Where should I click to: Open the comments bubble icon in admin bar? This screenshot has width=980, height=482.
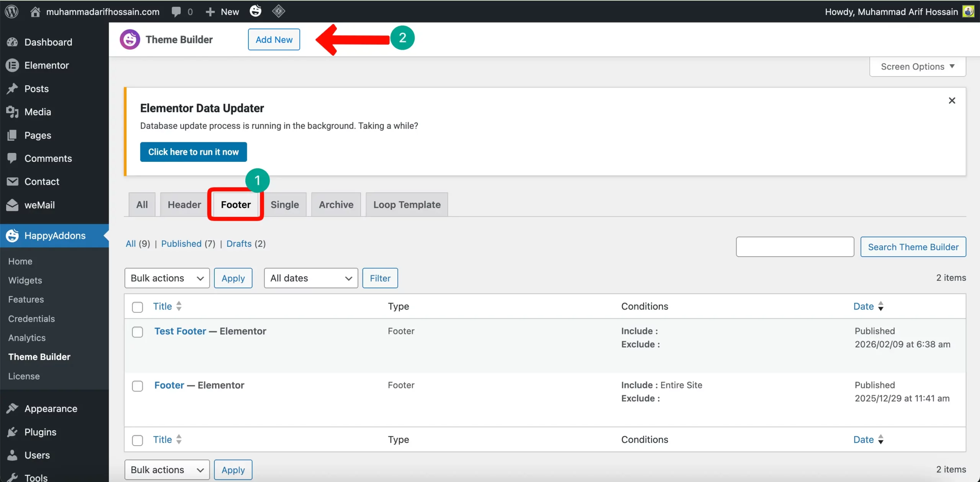(176, 11)
